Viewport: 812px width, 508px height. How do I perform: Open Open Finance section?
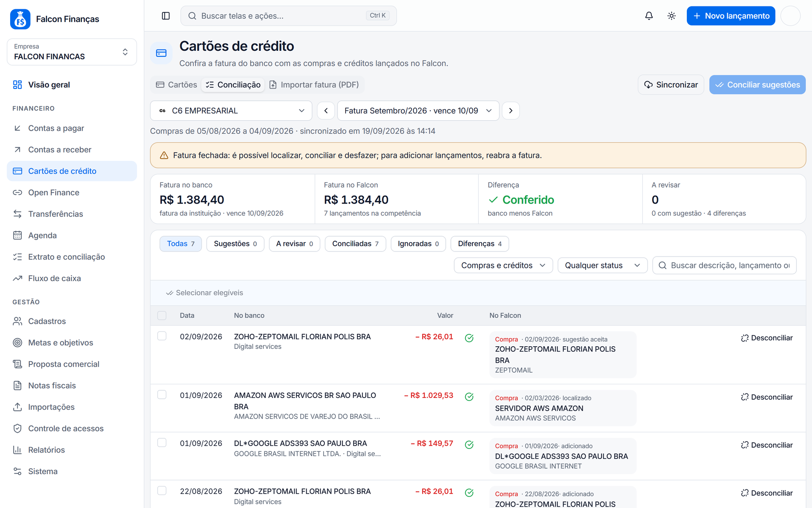click(x=72, y=193)
